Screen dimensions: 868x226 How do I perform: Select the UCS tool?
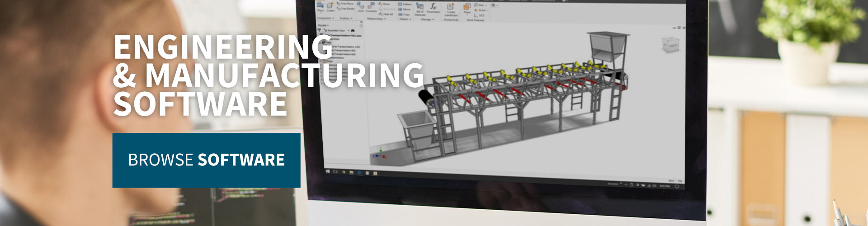click(479, 15)
